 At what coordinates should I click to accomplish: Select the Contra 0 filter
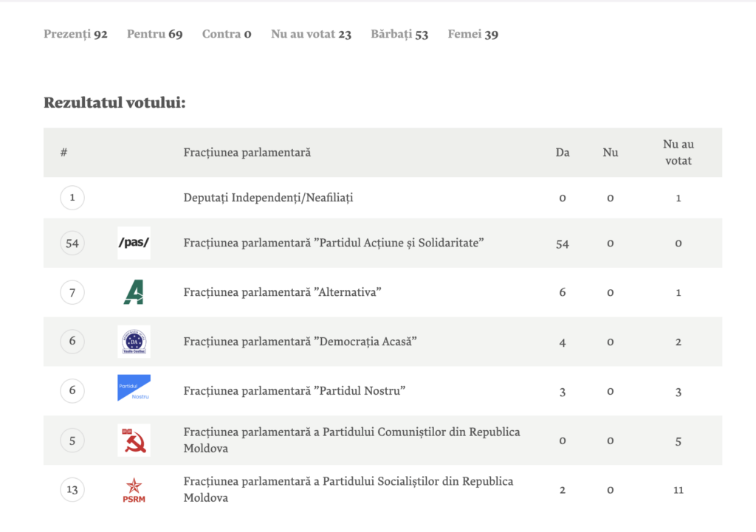coord(227,34)
